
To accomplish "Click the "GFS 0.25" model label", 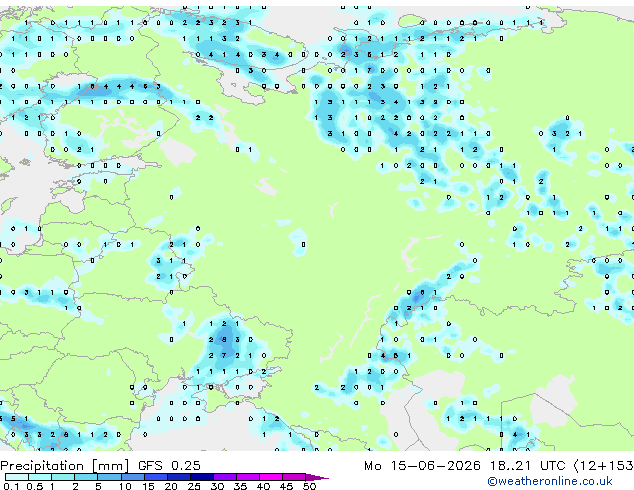I will click(x=169, y=465).
